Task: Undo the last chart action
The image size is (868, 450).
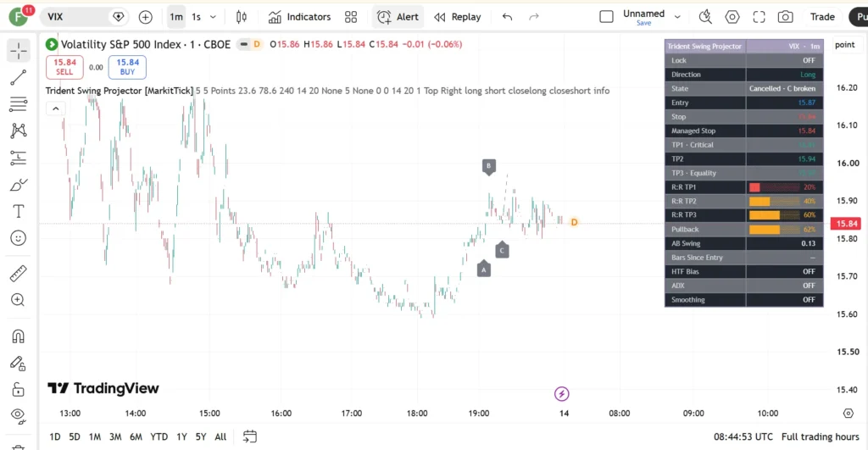Action: point(507,17)
